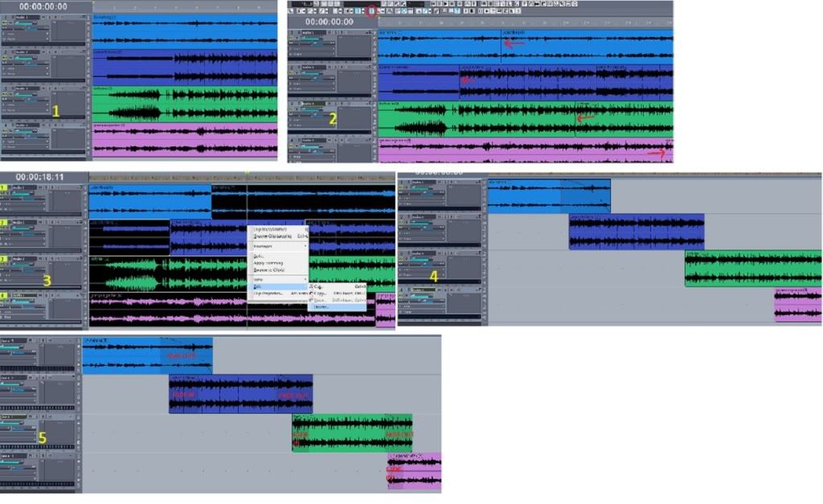Viewport: 823px width, 504px height.
Task: Click the Cut icon entry in the Edit submenu
Action: point(312,286)
